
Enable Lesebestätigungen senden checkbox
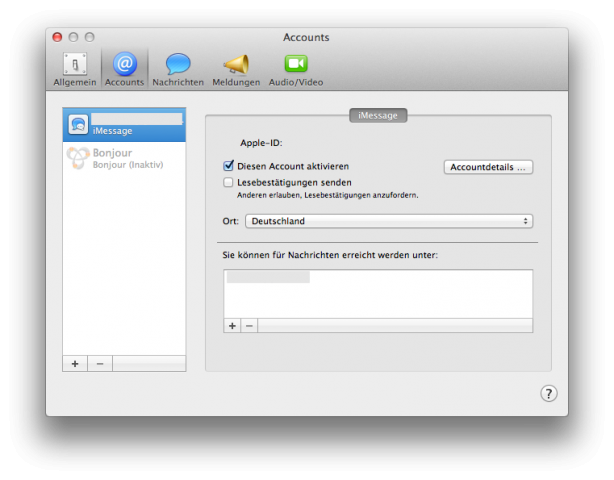pos(229,183)
